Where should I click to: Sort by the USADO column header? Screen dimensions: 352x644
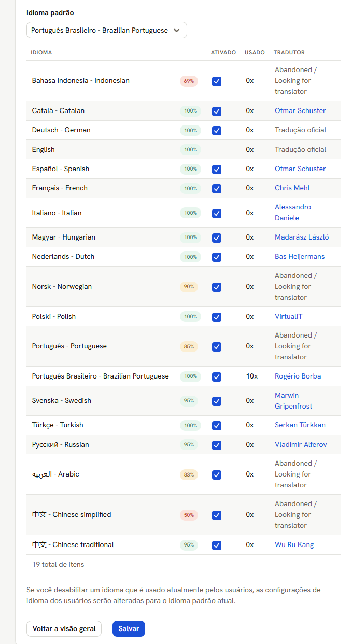255,52
